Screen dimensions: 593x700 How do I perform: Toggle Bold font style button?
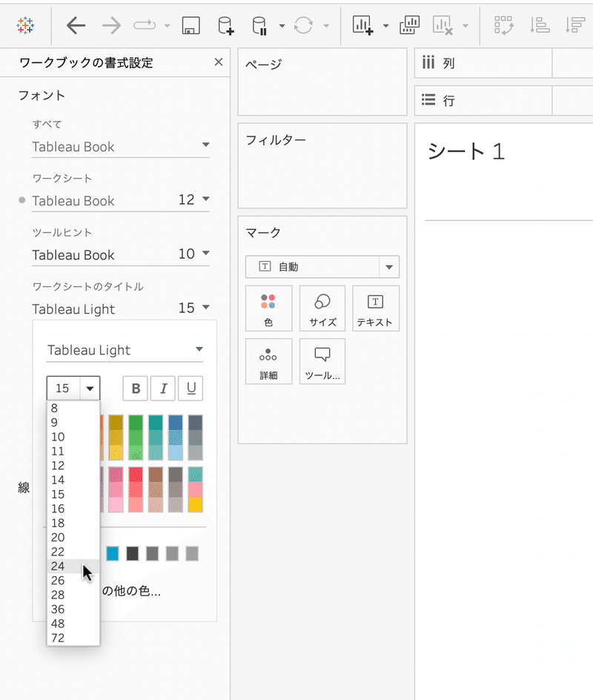(136, 389)
